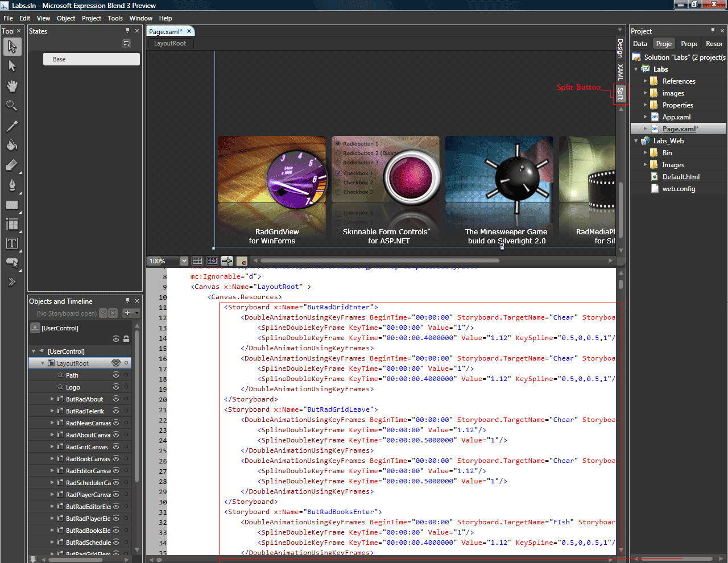Pick the Pan hand tool
728x563 pixels.
(x=12, y=86)
